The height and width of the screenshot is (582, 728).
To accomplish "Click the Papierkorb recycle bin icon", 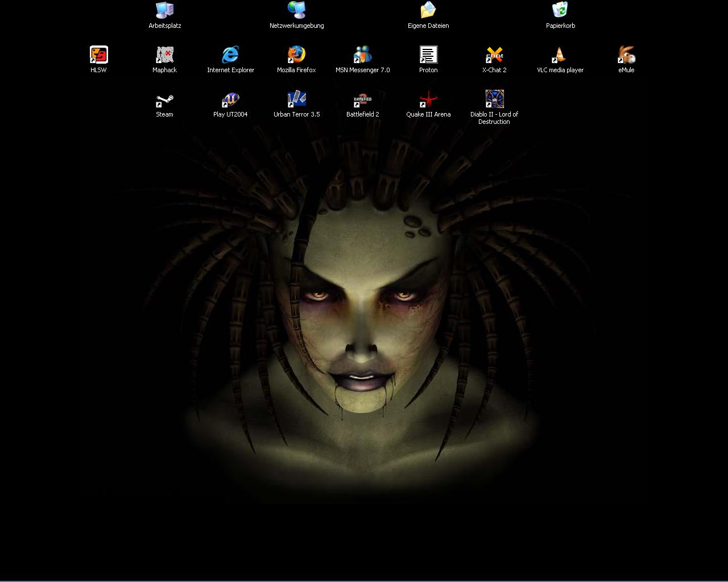I will (x=560, y=10).
